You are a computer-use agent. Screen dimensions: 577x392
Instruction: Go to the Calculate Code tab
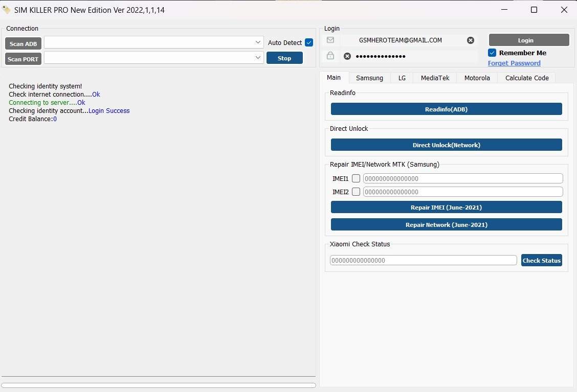(526, 78)
